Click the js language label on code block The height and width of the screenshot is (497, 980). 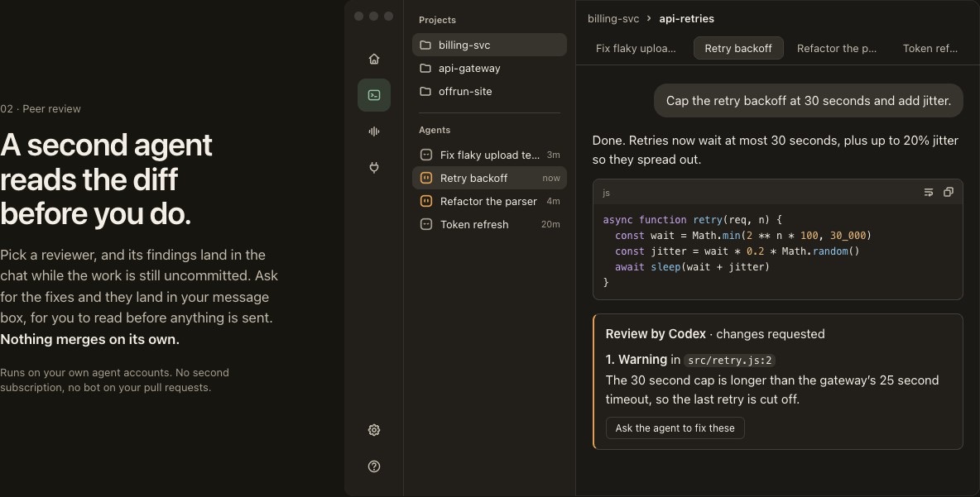[606, 193]
